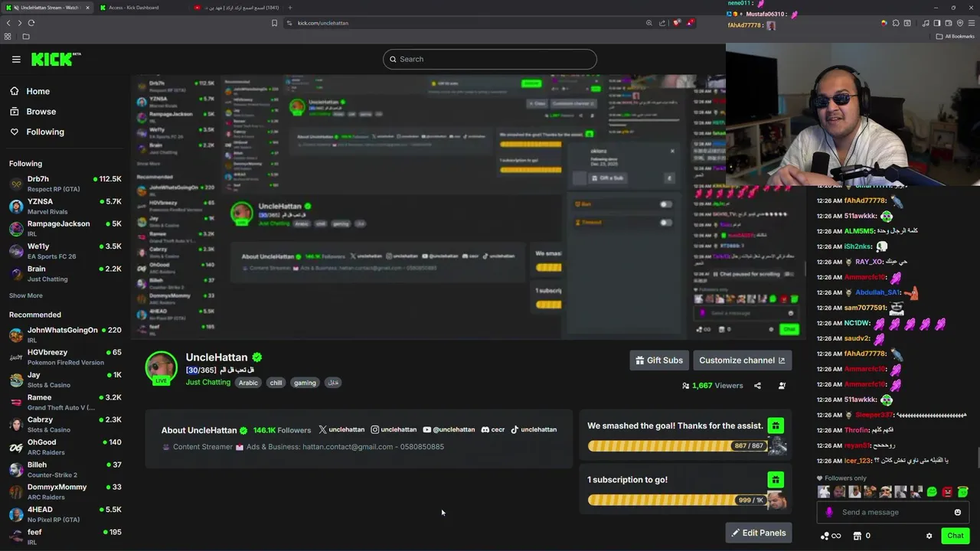Select the gaming tag

click(305, 383)
